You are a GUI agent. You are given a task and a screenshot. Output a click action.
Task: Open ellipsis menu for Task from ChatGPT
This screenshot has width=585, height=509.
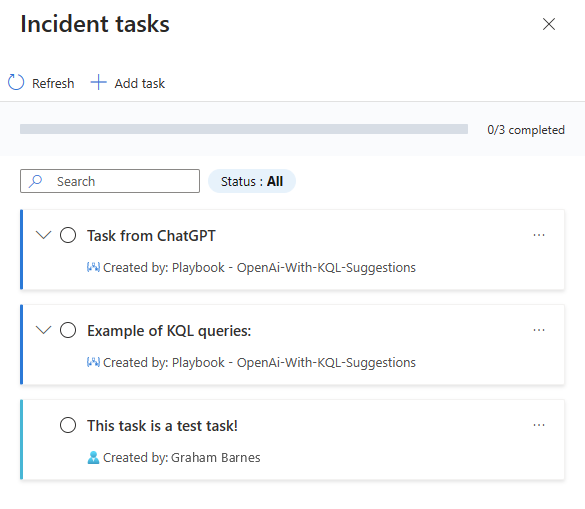click(x=539, y=235)
